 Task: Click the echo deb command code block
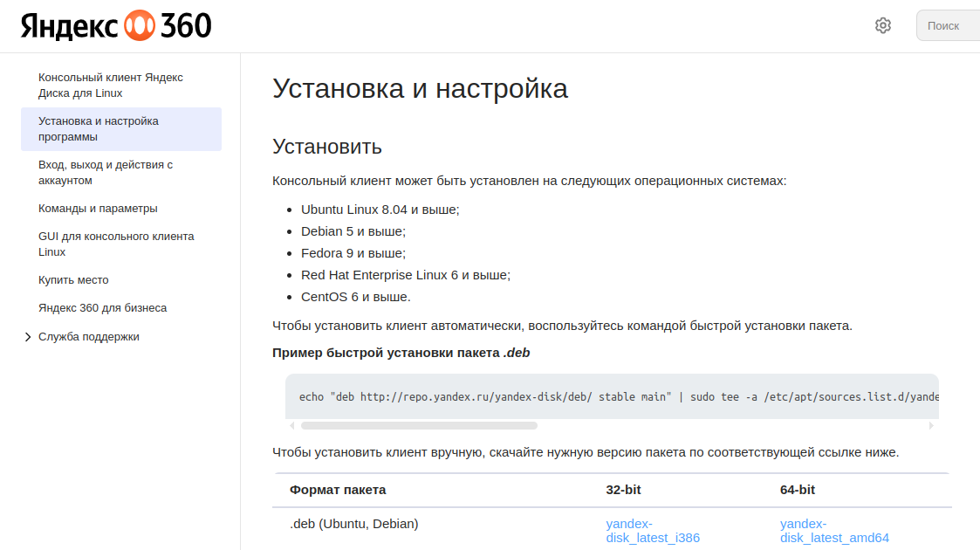[x=612, y=397]
